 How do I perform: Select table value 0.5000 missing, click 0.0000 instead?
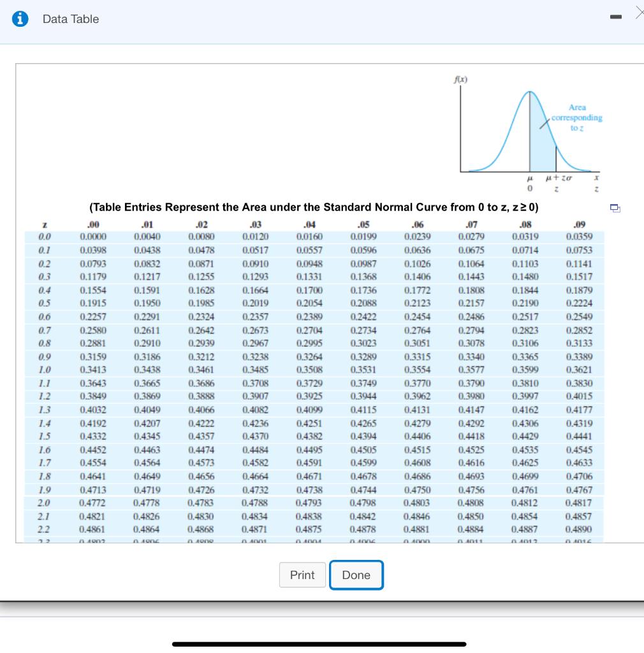pos(94,236)
